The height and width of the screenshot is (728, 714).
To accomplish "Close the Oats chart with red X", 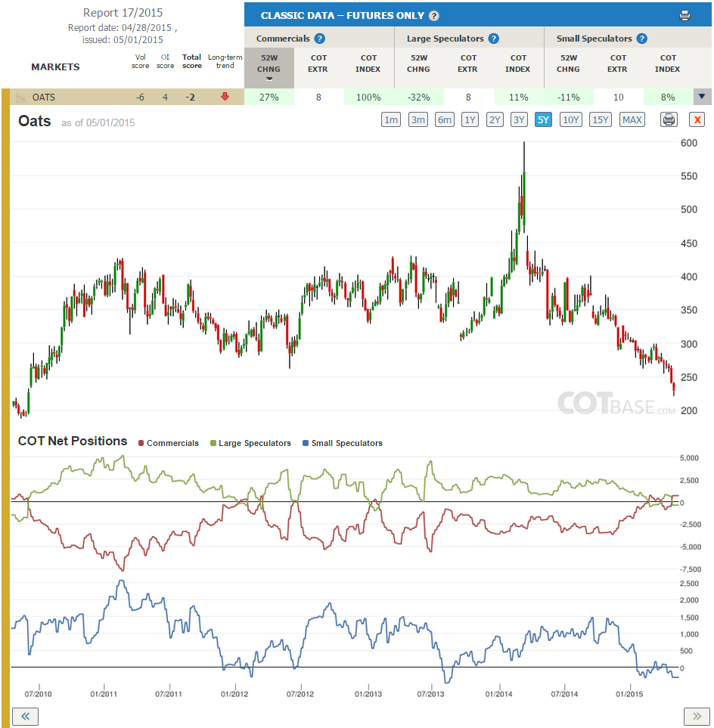I will [697, 119].
